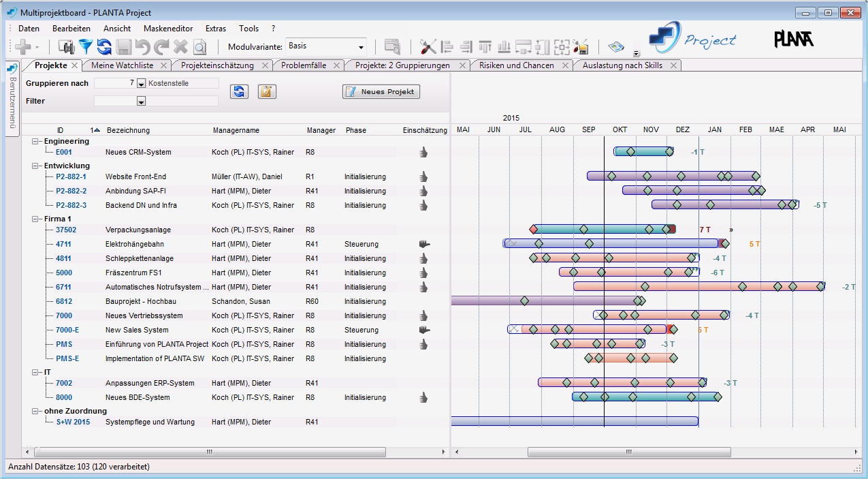Click the print preview magnifier icon
Image resolution: width=868 pixels, height=479 pixels.
pyautogui.click(x=199, y=47)
